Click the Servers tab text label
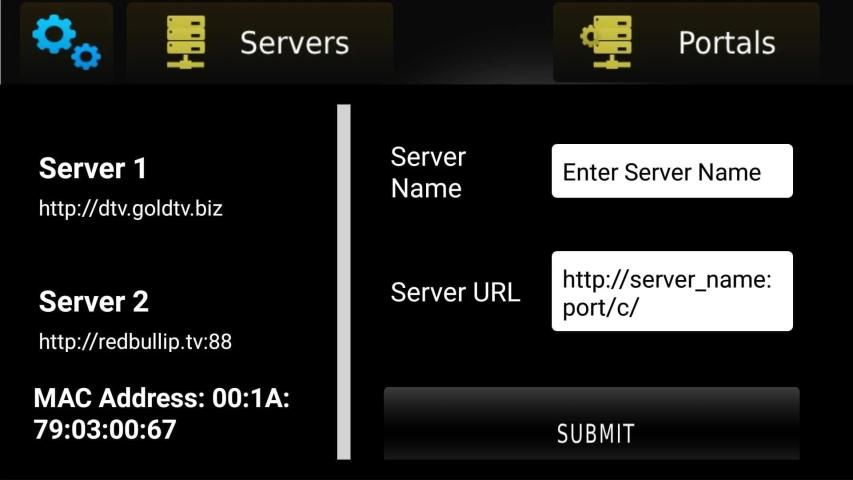The image size is (853, 480). point(294,42)
